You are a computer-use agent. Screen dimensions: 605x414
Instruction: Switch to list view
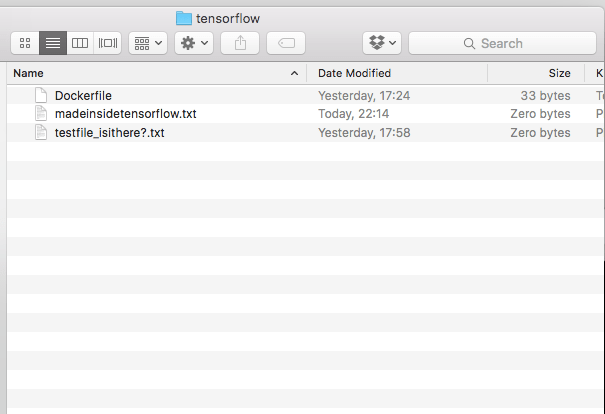pyautogui.click(x=53, y=43)
